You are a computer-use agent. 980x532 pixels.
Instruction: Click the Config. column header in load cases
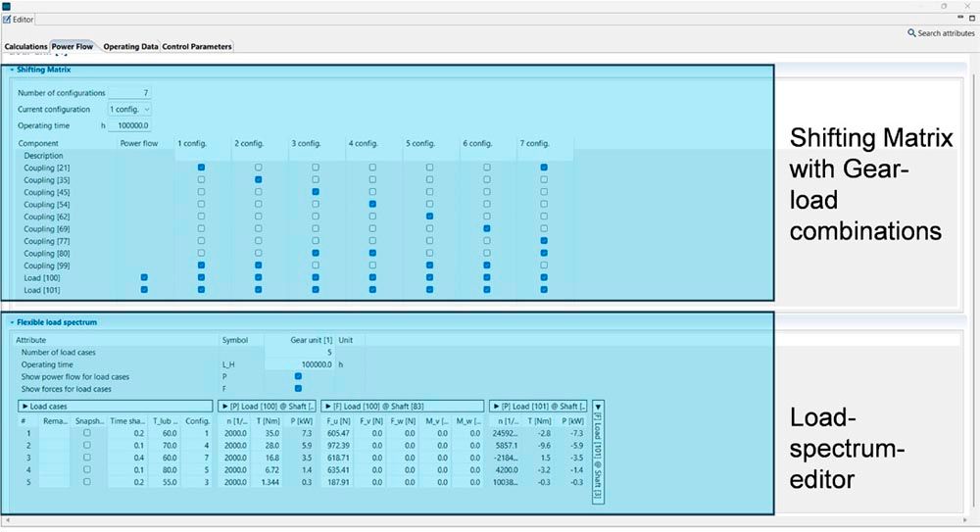point(198,420)
